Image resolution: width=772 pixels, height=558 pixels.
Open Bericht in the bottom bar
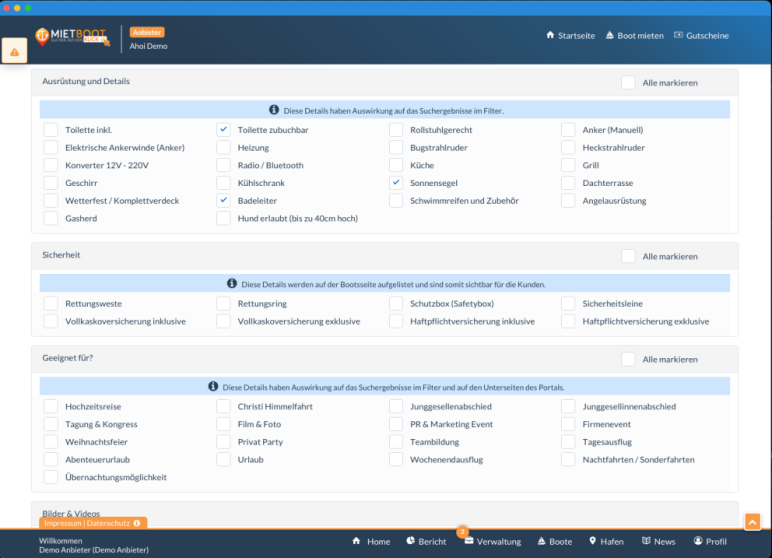click(x=426, y=541)
